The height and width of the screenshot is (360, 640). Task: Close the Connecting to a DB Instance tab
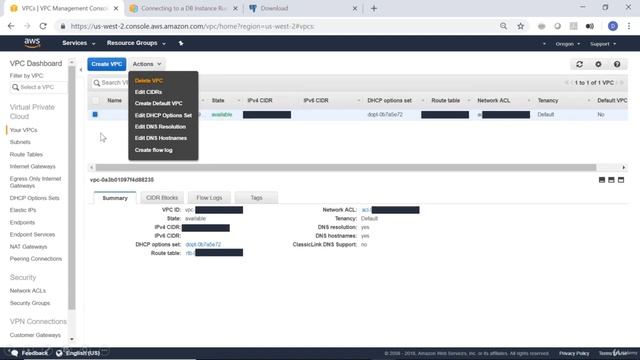235,8
